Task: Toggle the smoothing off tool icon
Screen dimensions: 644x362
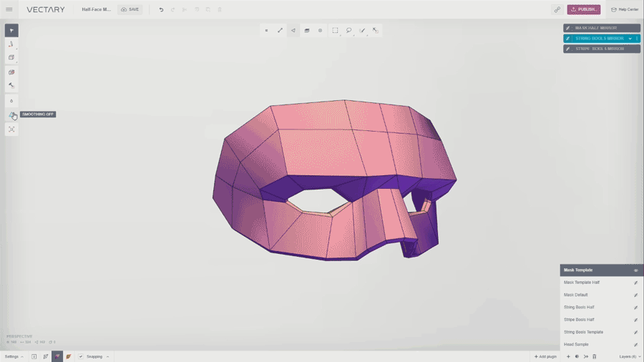Action: click(11, 114)
